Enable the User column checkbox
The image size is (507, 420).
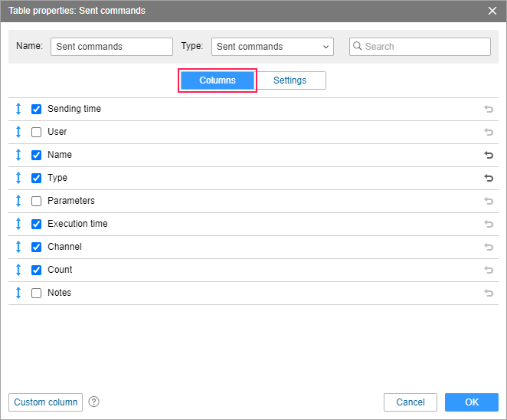tap(36, 132)
